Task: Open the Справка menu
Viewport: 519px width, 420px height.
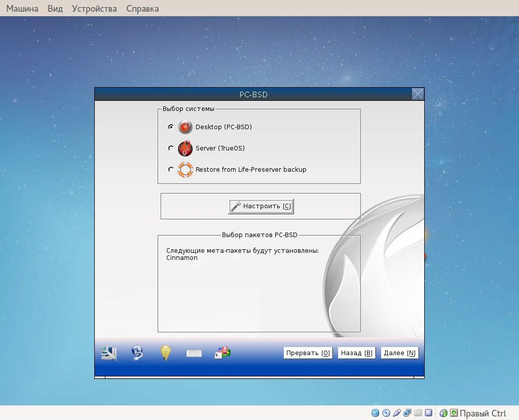Action: tap(142, 9)
